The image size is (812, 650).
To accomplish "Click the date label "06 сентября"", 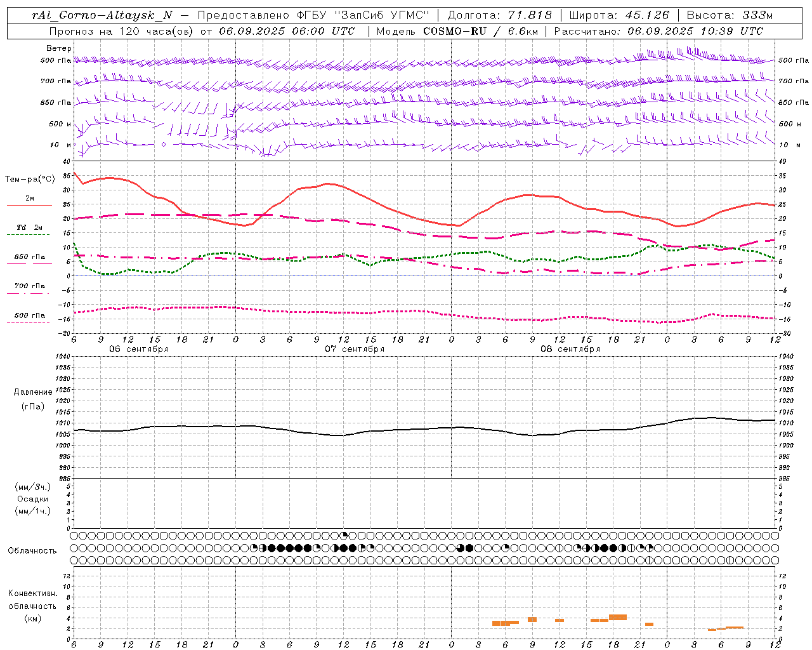I will point(139,349).
